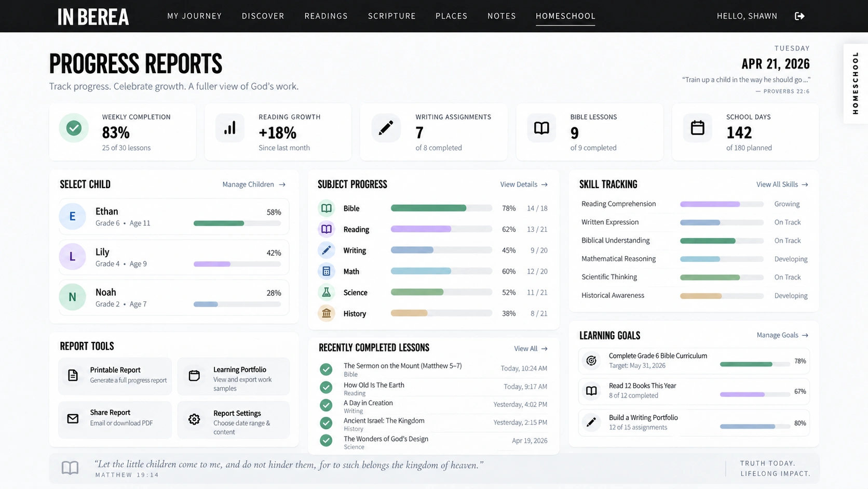Click Noah's avatar circle
Image resolution: width=868 pixels, height=489 pixels.
(72, 297)
